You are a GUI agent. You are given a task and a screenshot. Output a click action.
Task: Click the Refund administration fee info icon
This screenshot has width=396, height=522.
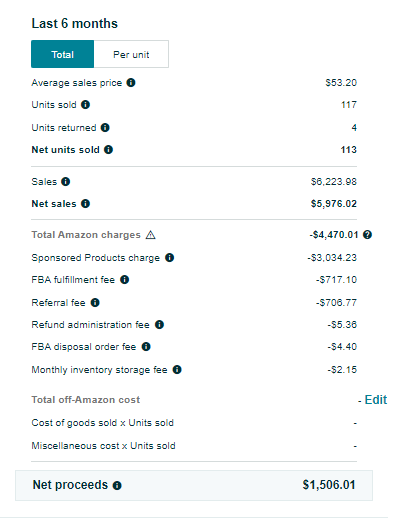[x=160, y=325]
